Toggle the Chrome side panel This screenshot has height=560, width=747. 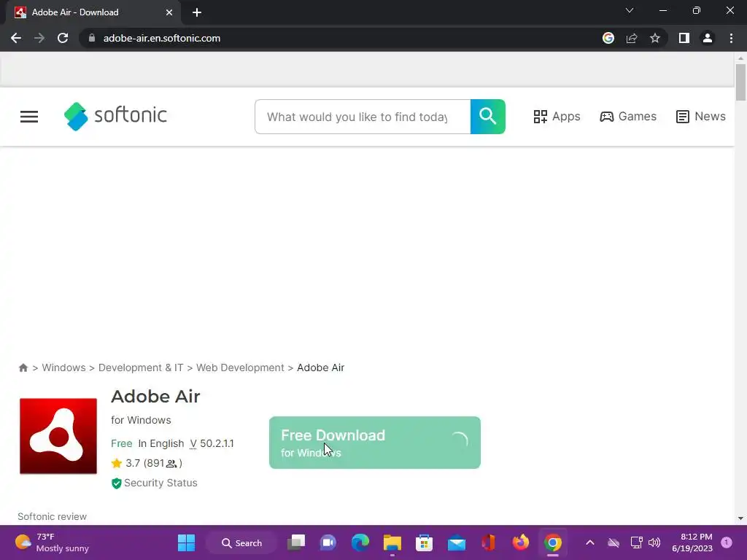(x=684, y=38)
